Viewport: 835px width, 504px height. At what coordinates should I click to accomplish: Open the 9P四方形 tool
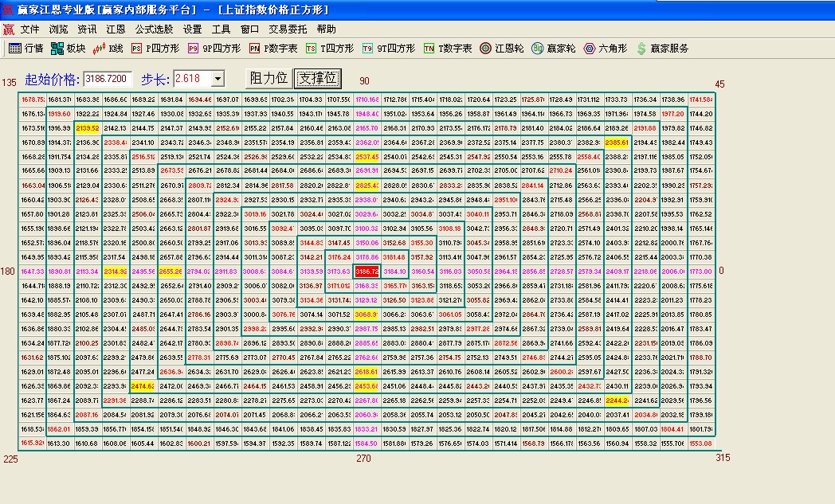pyautogui.click(x=214, y=49)
